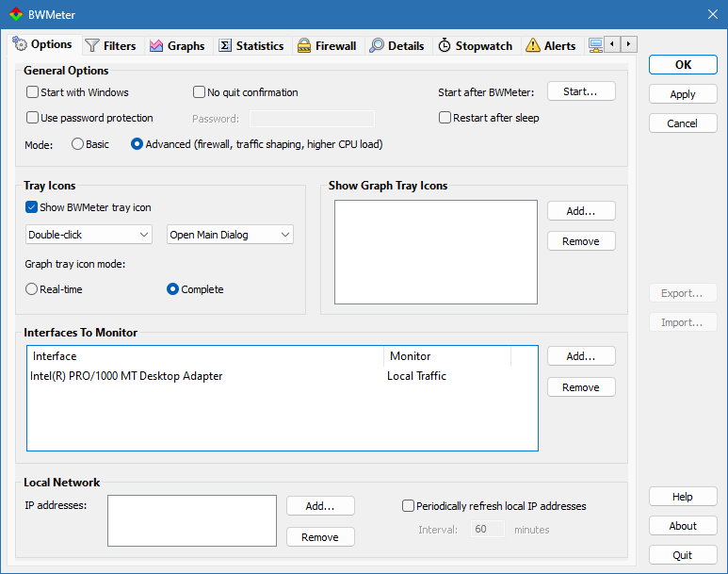Screen dimensions: 728x574
Task: Click the Quit button
Action: (x=683, y=555)
